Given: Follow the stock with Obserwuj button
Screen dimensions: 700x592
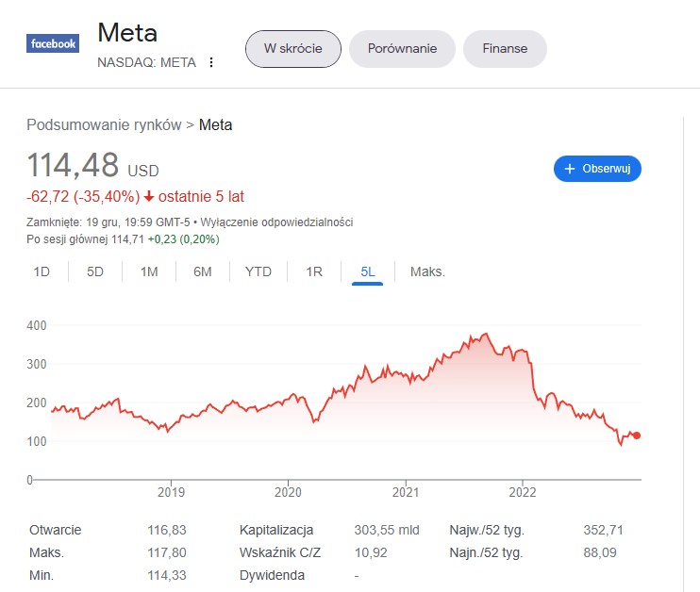Looking at the screenshot, I should point(597,169).
